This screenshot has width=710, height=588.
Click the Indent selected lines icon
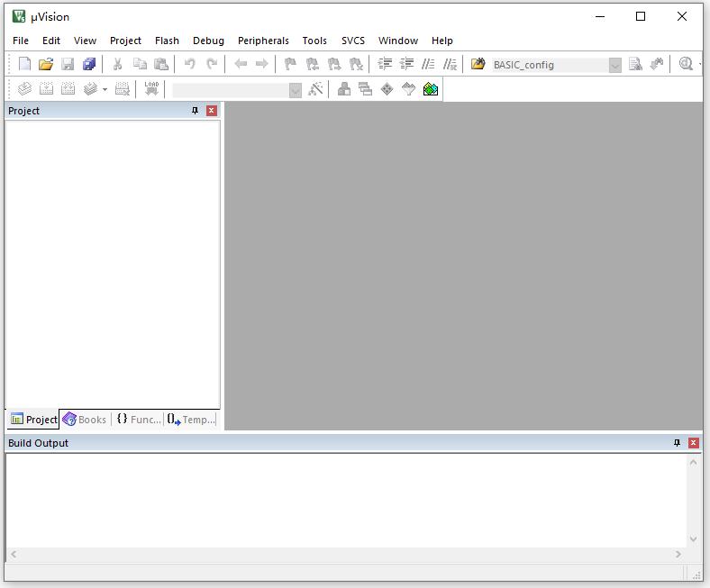(385, 64)
